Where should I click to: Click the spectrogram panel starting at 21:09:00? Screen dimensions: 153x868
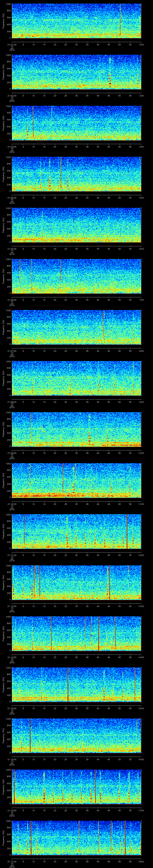pos(76,429)
